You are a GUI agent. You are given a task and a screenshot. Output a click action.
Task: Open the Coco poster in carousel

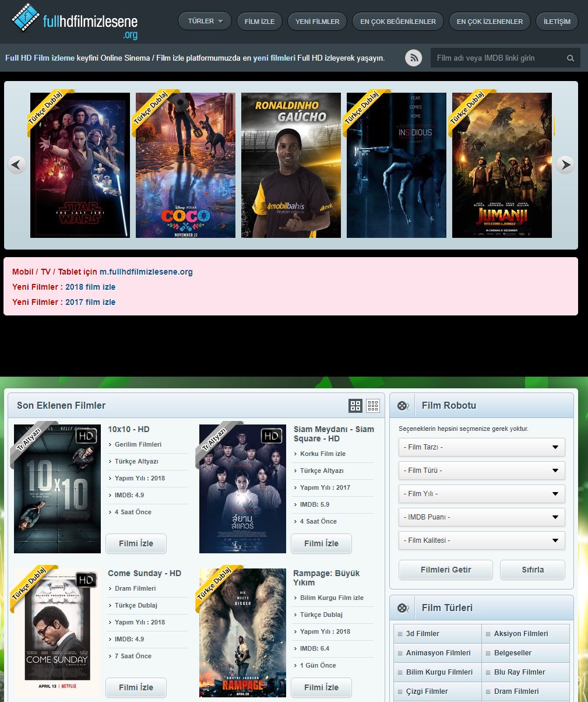pyautogui.click(x=185, y=165)
